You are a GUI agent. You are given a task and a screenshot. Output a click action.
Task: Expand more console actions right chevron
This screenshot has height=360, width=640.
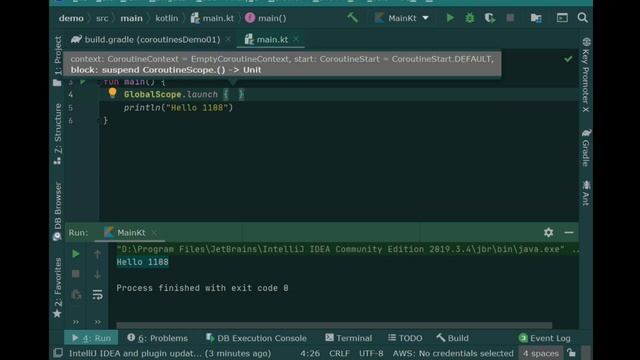pyautogui.click(x=97, y=322)
